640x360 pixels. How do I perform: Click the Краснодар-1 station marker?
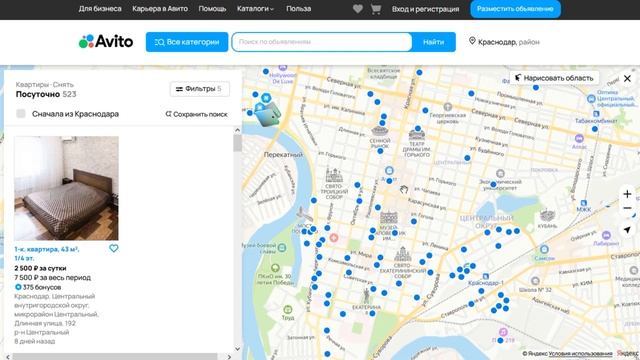pyautogui.click(x=486, y=276)
